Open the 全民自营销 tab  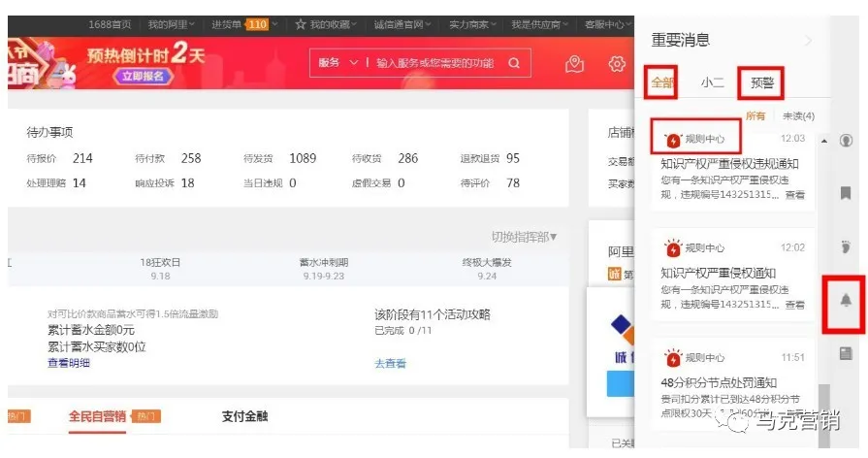tap(97, 416)
